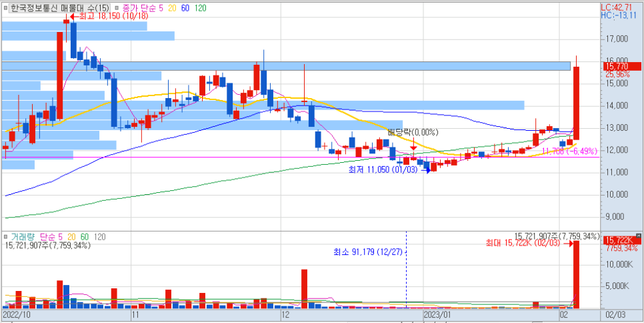
Task: Click the square marker before 종가 단순 legend
Action: 117,8
